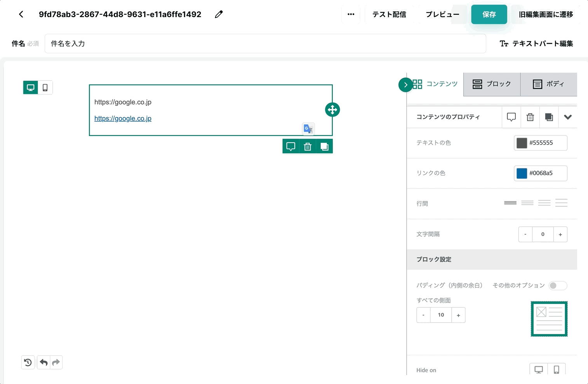Click the テスト配信 button
588x384 pixels.
(389, 14)
